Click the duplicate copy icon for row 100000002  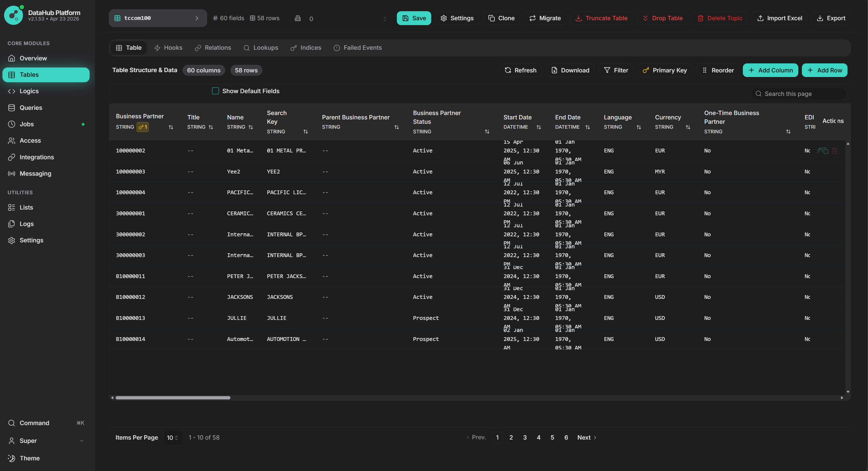[825, 151]
